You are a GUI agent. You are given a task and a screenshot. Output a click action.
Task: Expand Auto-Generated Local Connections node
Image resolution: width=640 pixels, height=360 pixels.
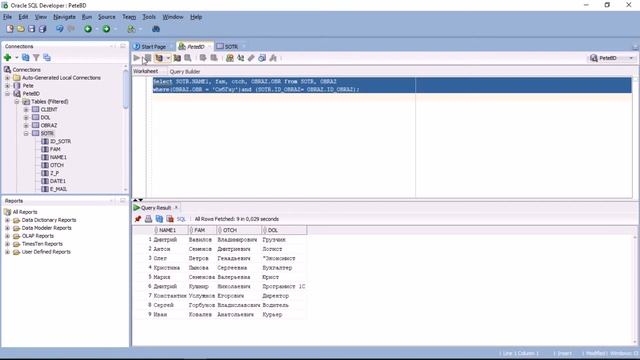(x=7, y=78)
